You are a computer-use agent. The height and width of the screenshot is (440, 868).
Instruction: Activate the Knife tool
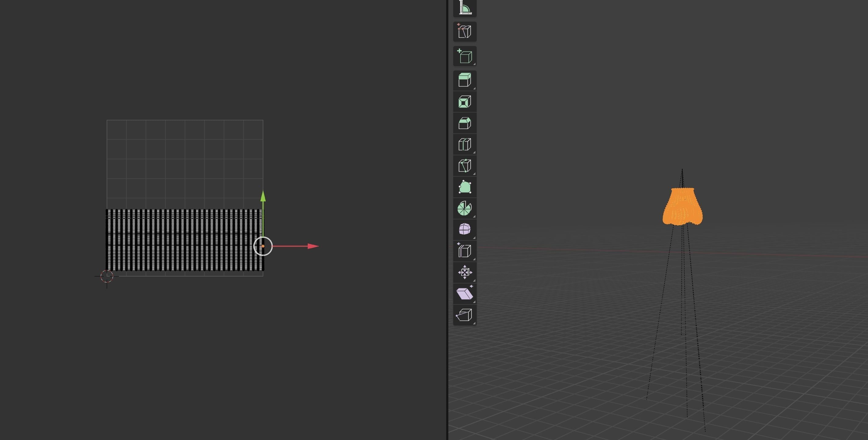(465, 166)
